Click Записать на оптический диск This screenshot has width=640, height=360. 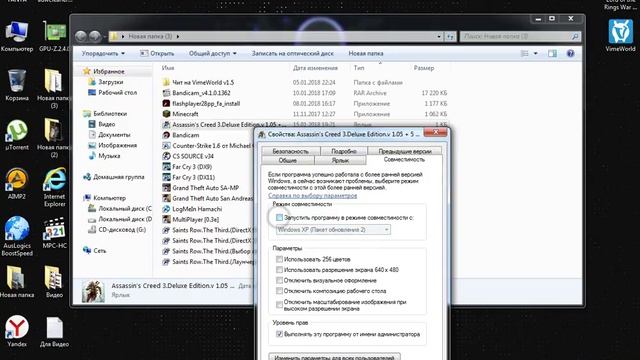pyautogui.click(x=292, y=53)
